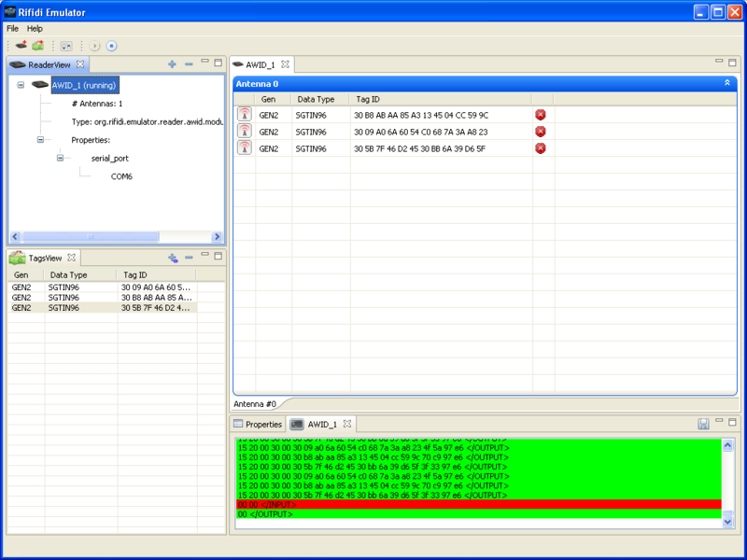Click the tag icon beside 30 09 A0 row
Screen dimensions: 747x560
[244, 132]
